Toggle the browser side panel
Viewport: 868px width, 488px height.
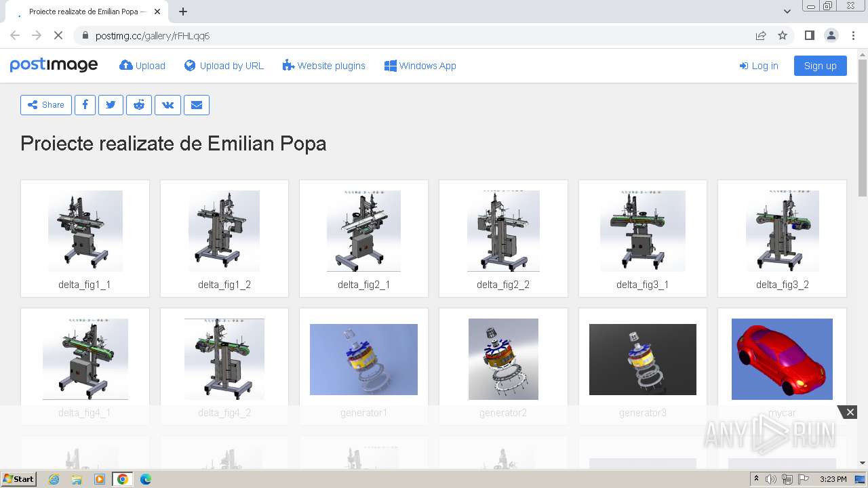coord(809,35)
